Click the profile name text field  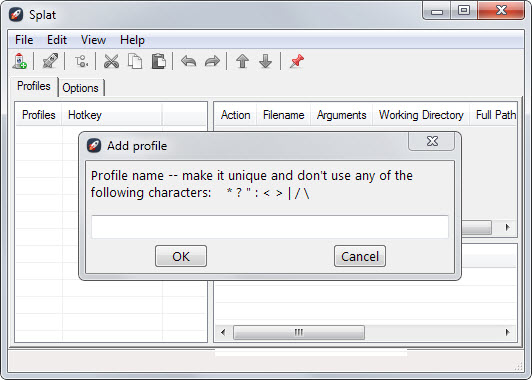click(270, 227)
